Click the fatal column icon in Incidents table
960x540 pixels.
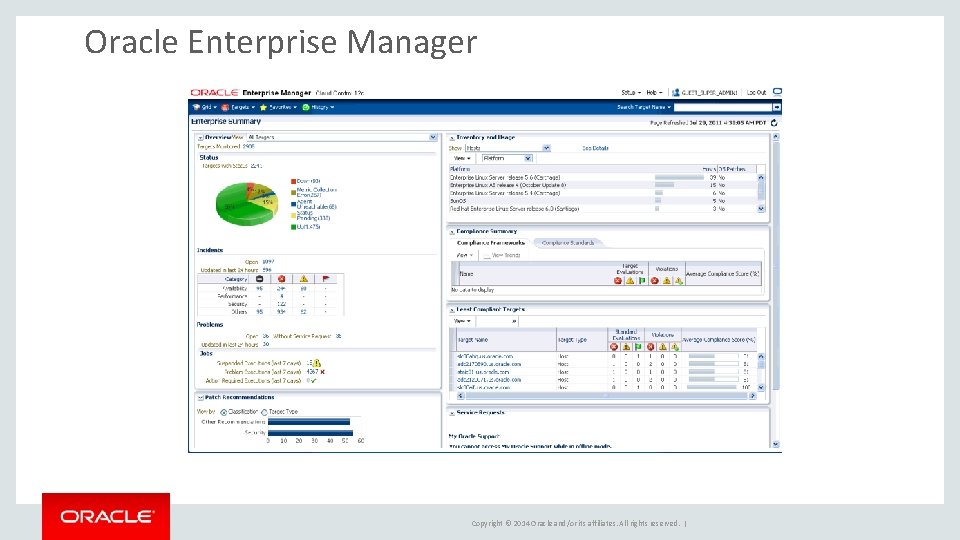click(260, 279)
